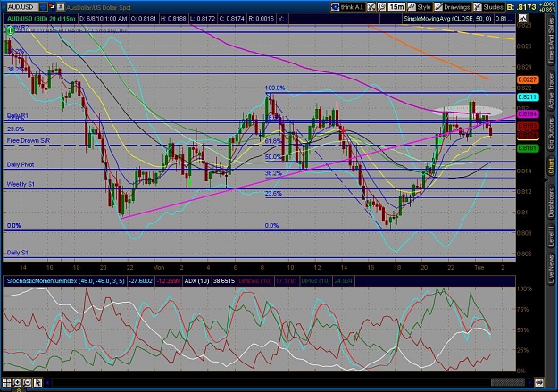Open the Style menu
The width and height of the screenshot is (558, 392).
click(x=419, y=7)
